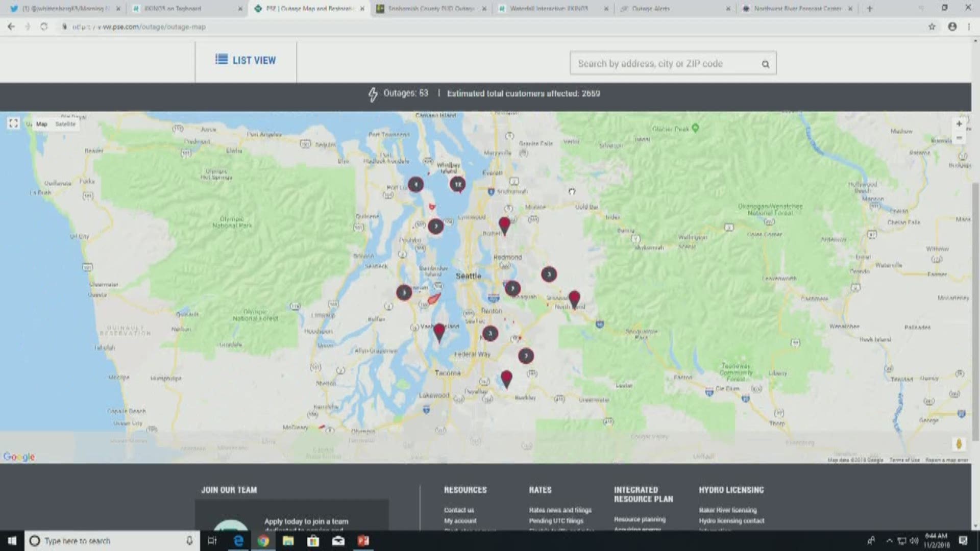Open fullscreen map view icon
Image resolution: width=980 pixels, height=551 pixels.
(x=13, y=123)
